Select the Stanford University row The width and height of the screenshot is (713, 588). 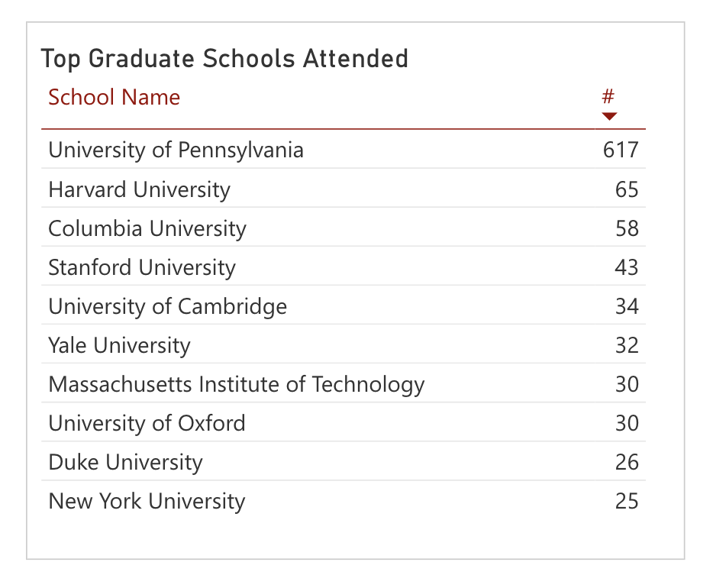tap(344, 267)
